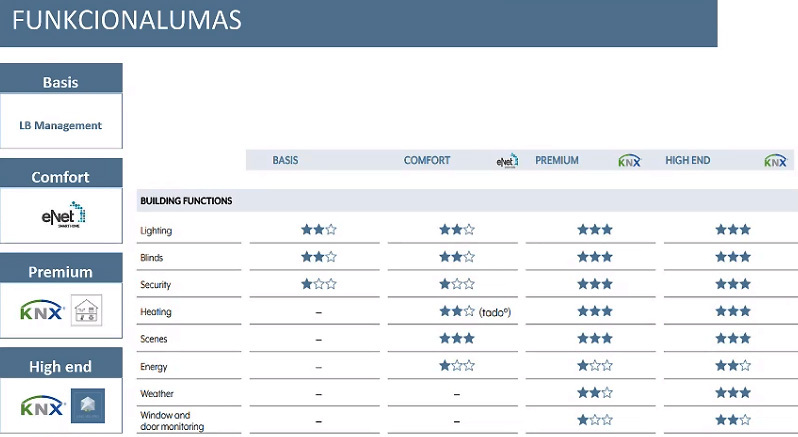Click the dash in Heating BASIS cell
Screen dimensions: 798x437
(319, 312)
